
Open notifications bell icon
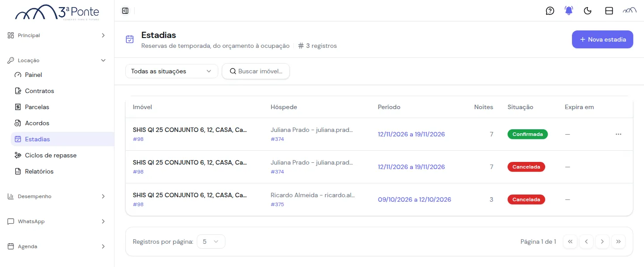tap(569, 11)
